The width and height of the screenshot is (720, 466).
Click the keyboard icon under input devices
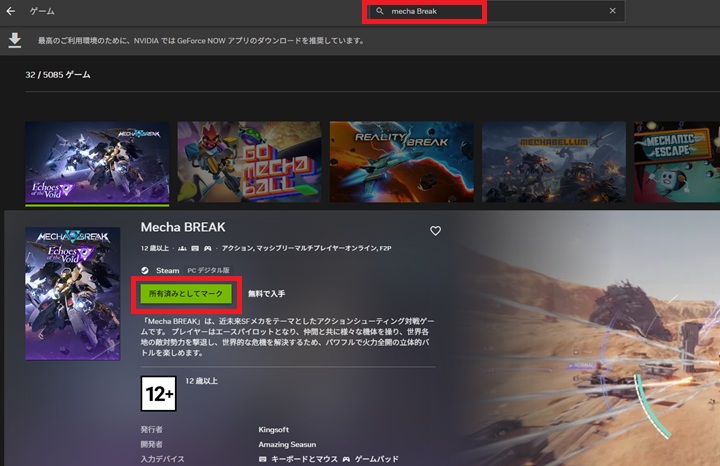coord(263,459)
